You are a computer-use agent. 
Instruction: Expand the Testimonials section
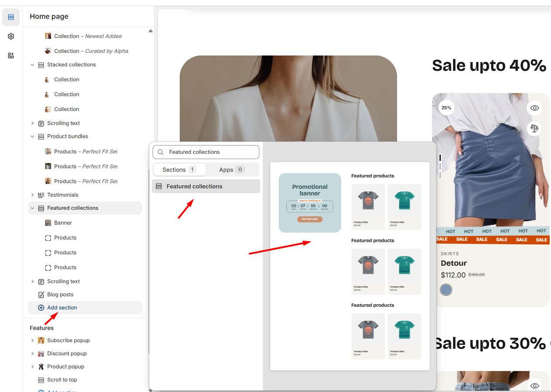pyautogui.click(x=32, y=195)
